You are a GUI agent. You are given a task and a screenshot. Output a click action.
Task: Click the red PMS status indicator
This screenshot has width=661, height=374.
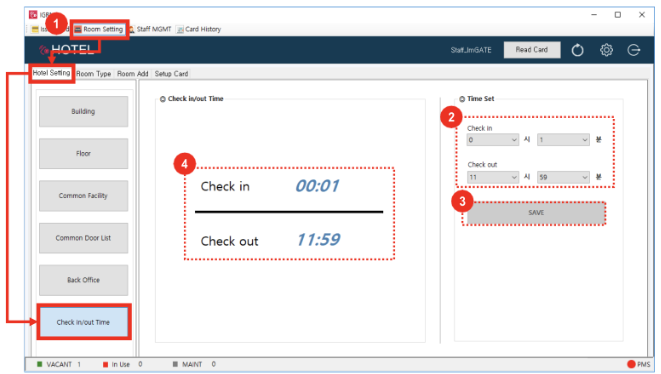point(631,364)
